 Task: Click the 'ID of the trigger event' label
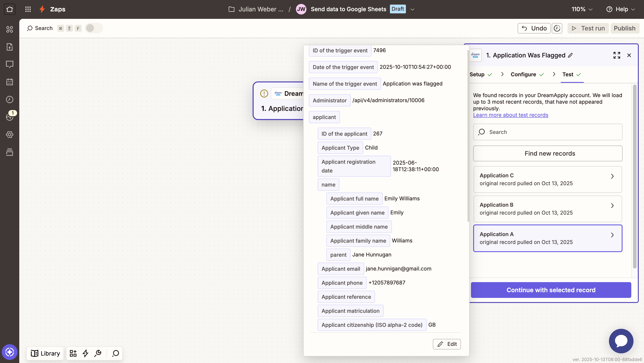point(340,51)
